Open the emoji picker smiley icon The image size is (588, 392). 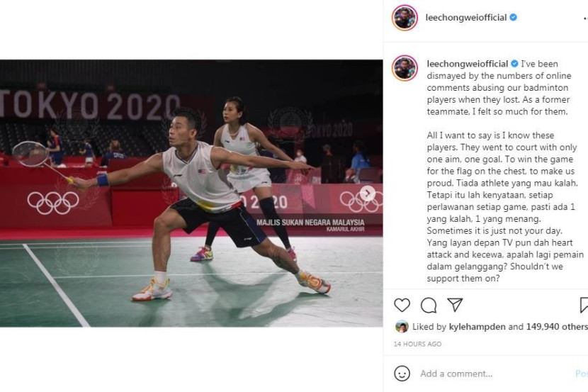coord(402,374)
